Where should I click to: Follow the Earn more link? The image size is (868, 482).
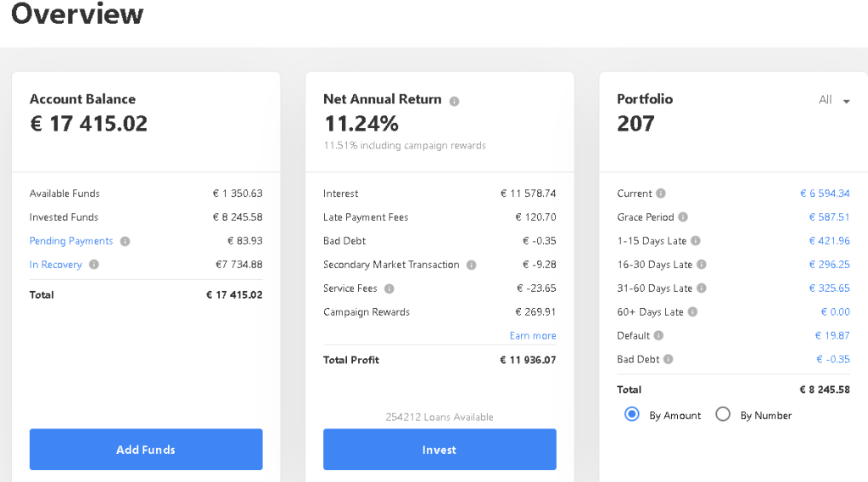(533, 336)
